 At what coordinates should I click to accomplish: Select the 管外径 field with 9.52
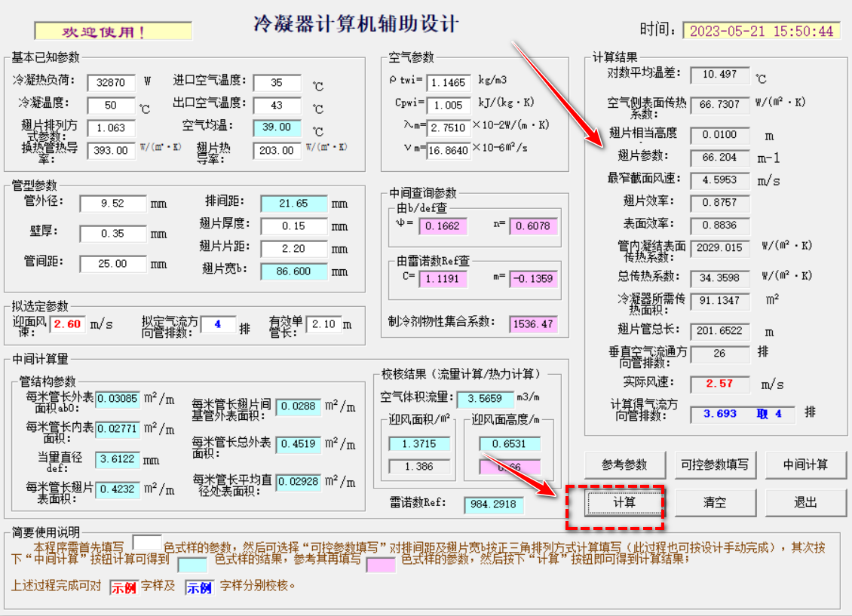(x=112, y=204)
